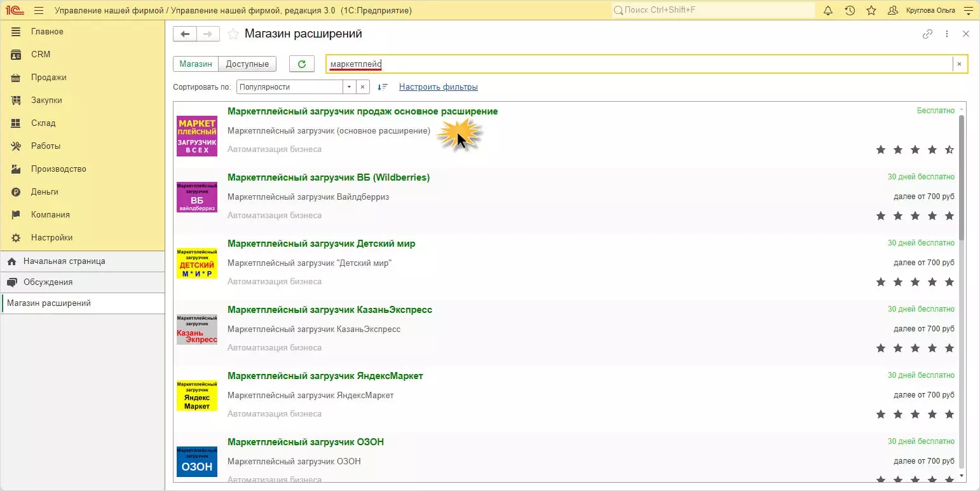Open the Работы section
The height and width of the screenshot is (491, 980).
[82, 146]
